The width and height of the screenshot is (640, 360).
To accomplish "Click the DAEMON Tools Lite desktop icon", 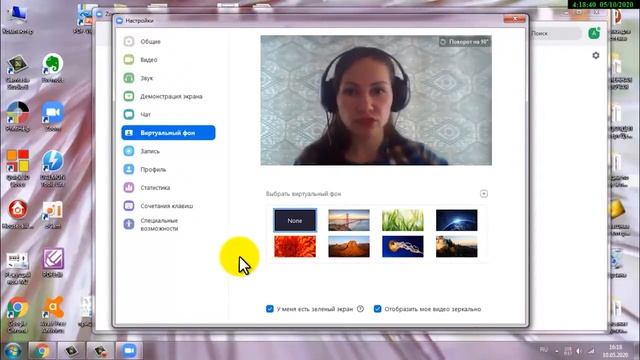I will (x=53, y=169).
